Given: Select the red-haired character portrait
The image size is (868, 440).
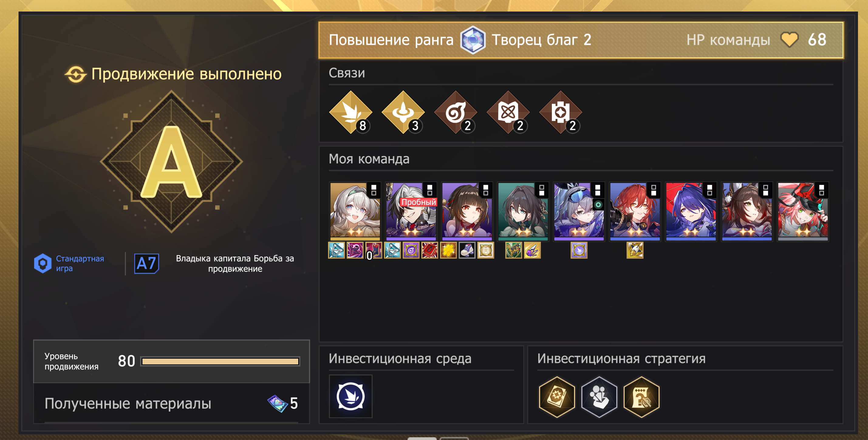Looking at the screenshot, I should (x=634, y=211).
